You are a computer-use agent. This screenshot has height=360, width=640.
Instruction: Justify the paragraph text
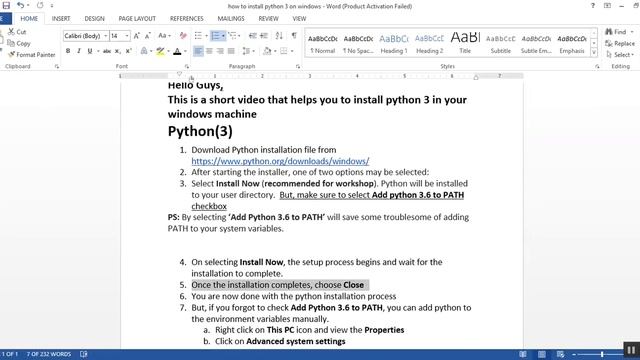point(231,51)
